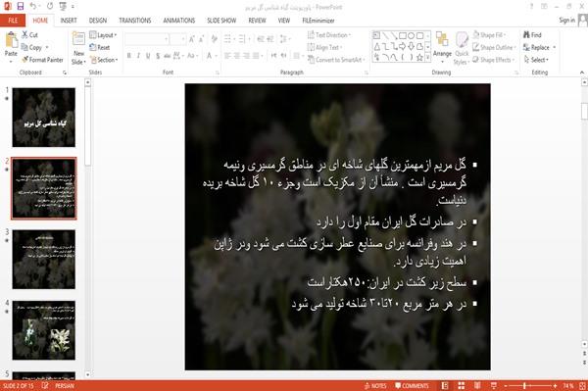The image size is (588, 391).
Task: Click the Undo arrow in title bar
Action: [x=33, y=6]
